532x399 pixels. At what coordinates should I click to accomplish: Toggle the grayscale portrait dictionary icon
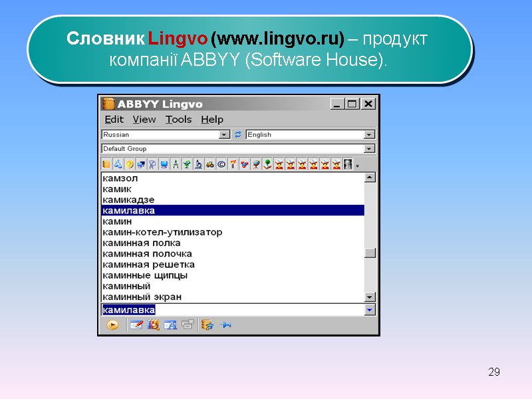point(348,164)
